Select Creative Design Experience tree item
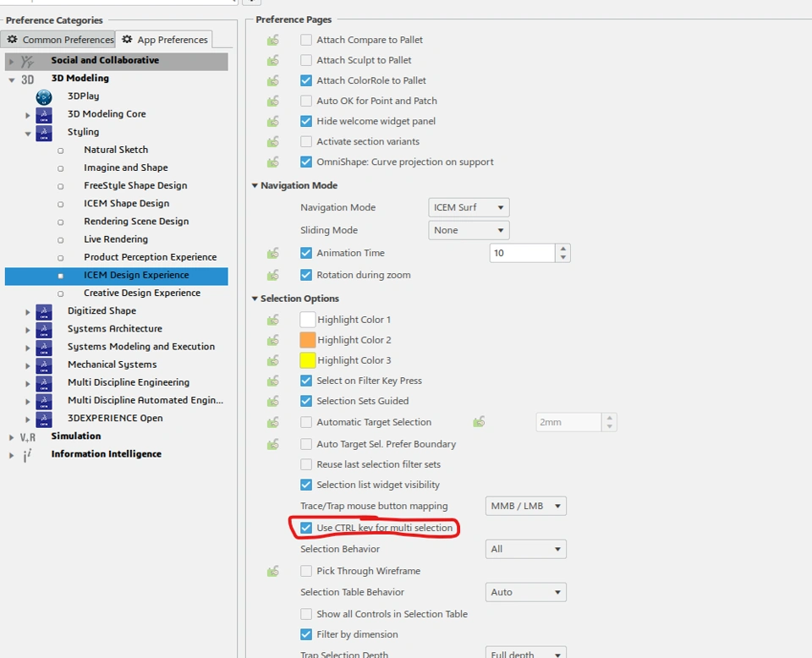This screenshot has width=812, height=658. (x=142, y=293)
